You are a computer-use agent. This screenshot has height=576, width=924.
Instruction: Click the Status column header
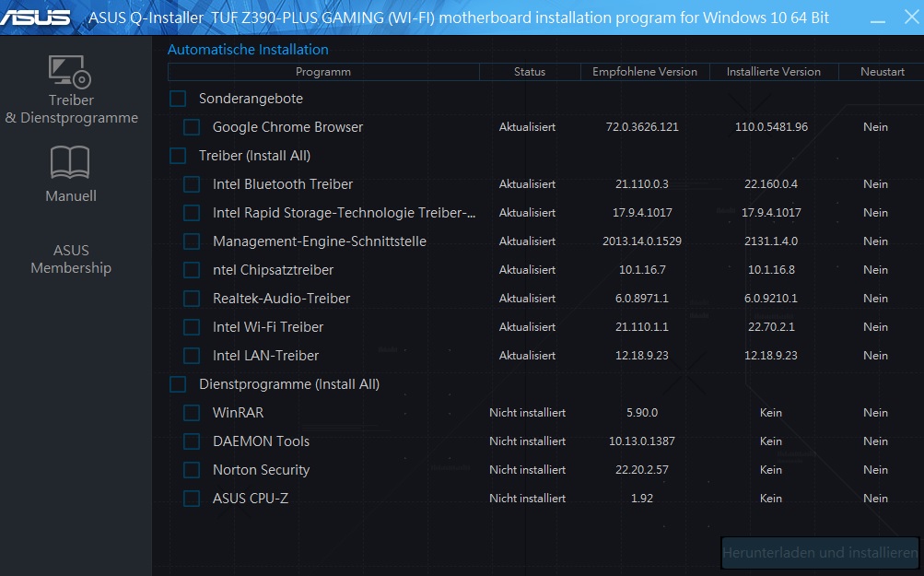pyautogui.click(x=530, y=72)
